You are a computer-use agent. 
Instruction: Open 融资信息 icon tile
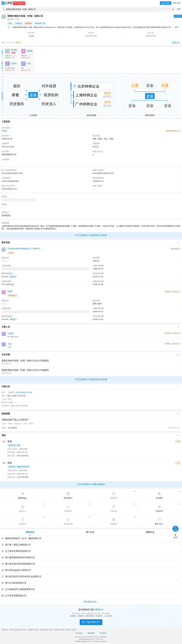pos(114,496)
